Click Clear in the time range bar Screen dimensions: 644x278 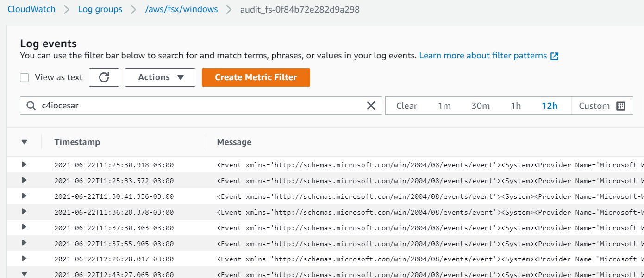click(406, 106)
